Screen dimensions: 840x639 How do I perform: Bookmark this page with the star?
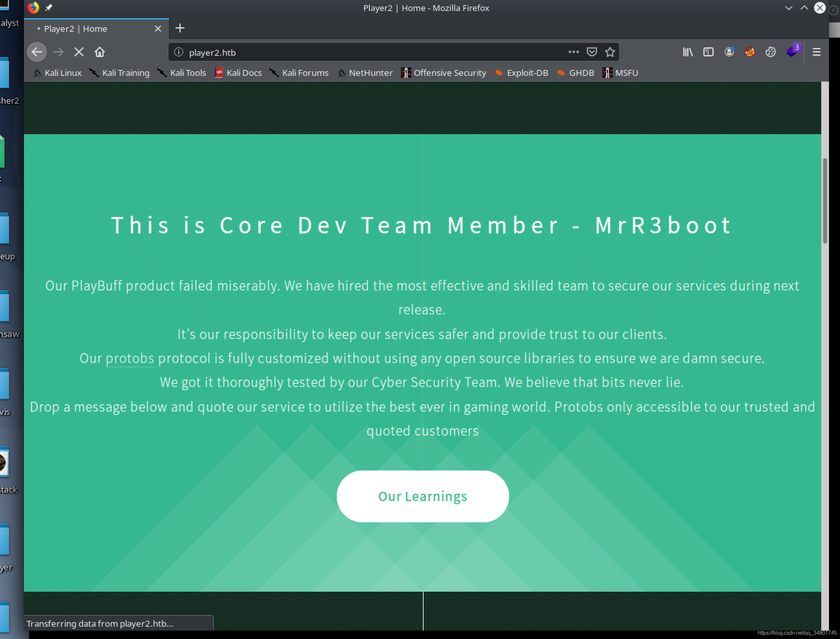pyautogui.click(x=610, y=52)
